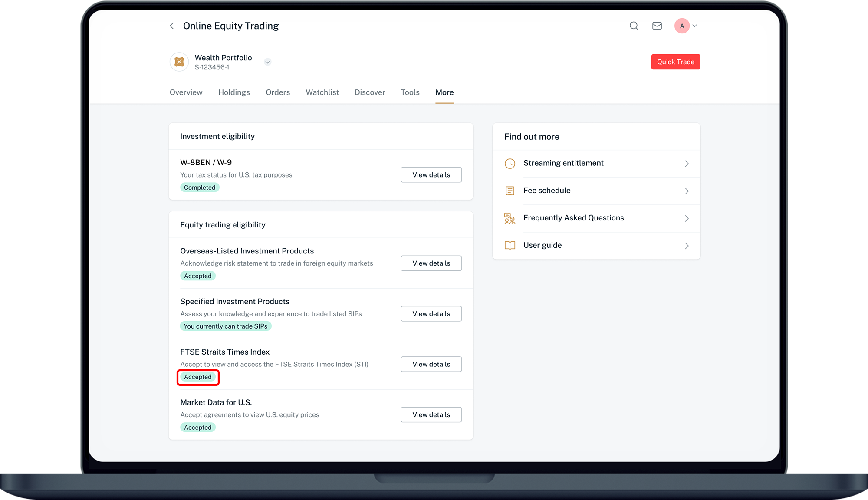Open Fee schedule using its right chevron
Viewport: 868px width, 500px height.
coord(687,191)
